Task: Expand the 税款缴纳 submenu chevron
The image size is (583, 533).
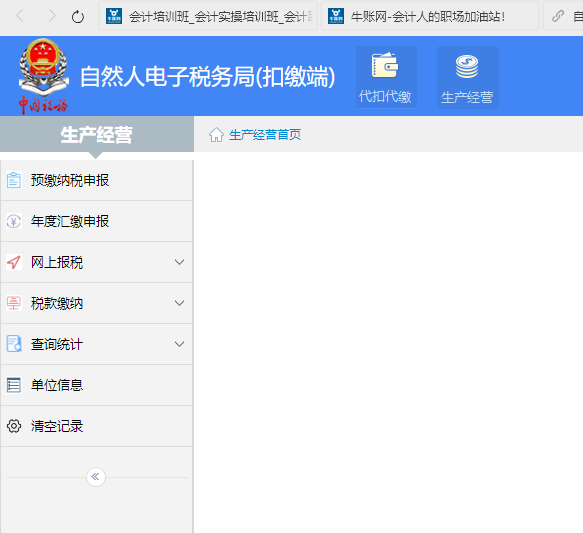Action: (x=180, y=303)
